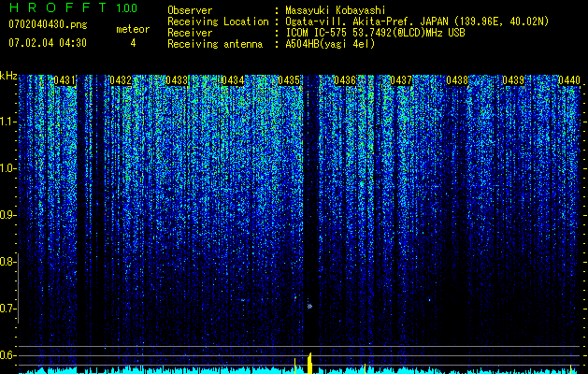Click the HROFFT 1.00 title text
This screenshot has width=588, height=374.
coord(73,7)
